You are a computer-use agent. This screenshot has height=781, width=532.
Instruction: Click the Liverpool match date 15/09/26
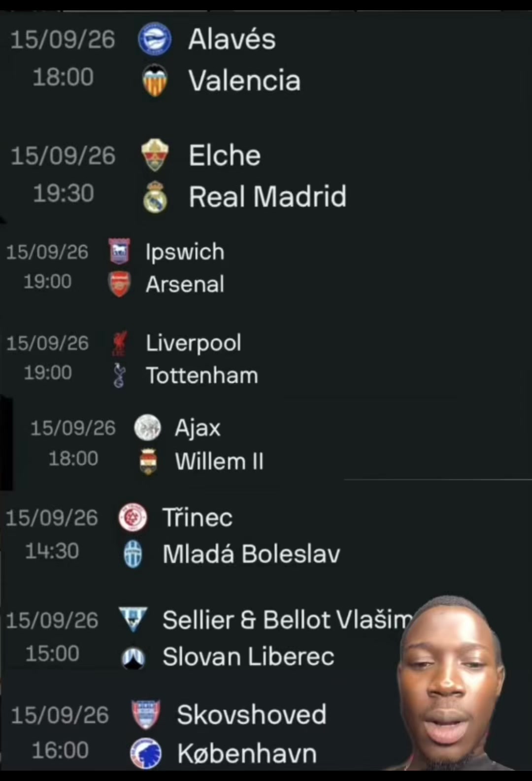[x=47, y=343]
